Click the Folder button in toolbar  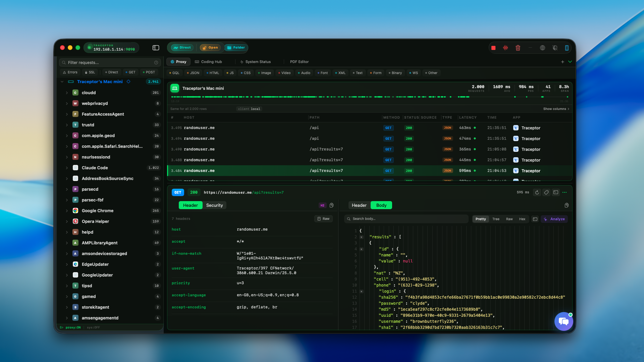click(236, 48)
